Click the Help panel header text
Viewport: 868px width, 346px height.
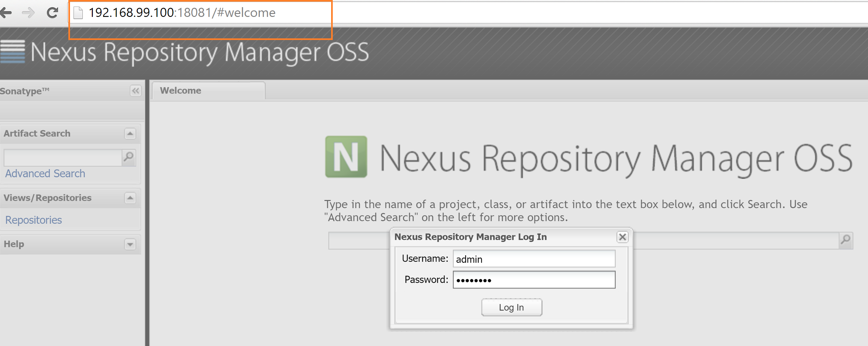click(x=14, y=244)
